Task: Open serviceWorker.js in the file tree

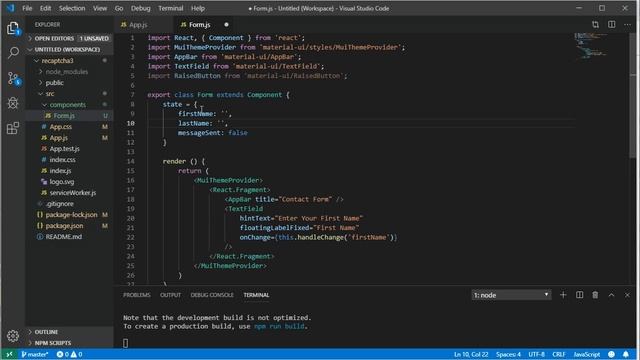Action: pos(69,193)
